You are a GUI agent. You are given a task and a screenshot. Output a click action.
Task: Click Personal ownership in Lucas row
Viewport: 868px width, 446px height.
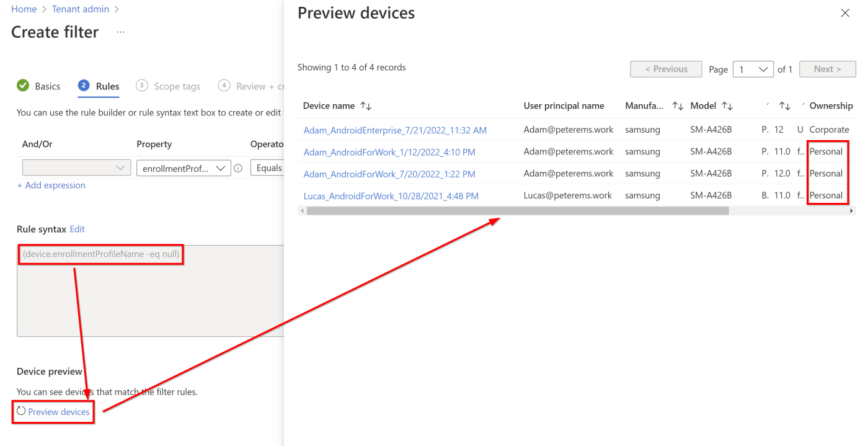coord(826,195)
